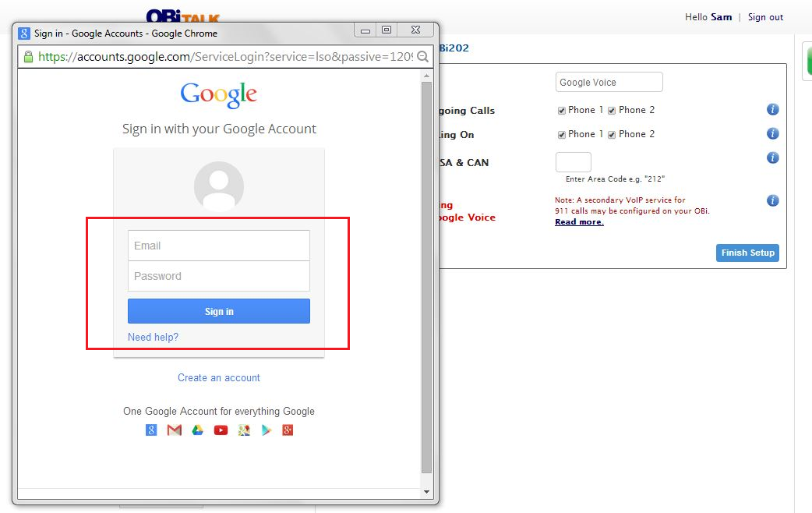
Task: Click the accounts.google.com address bar
Action: pyautogui.click(x=225, y=56)
